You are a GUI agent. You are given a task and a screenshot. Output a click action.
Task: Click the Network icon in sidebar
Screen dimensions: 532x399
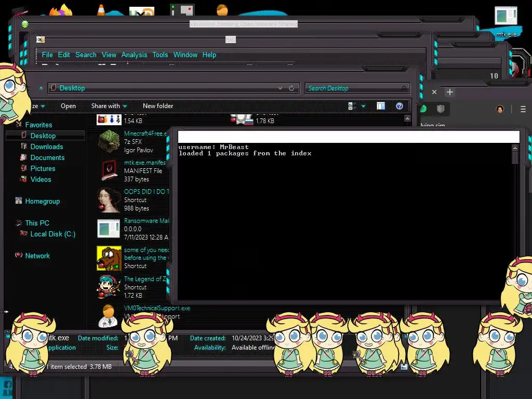[x=19, y=255]
